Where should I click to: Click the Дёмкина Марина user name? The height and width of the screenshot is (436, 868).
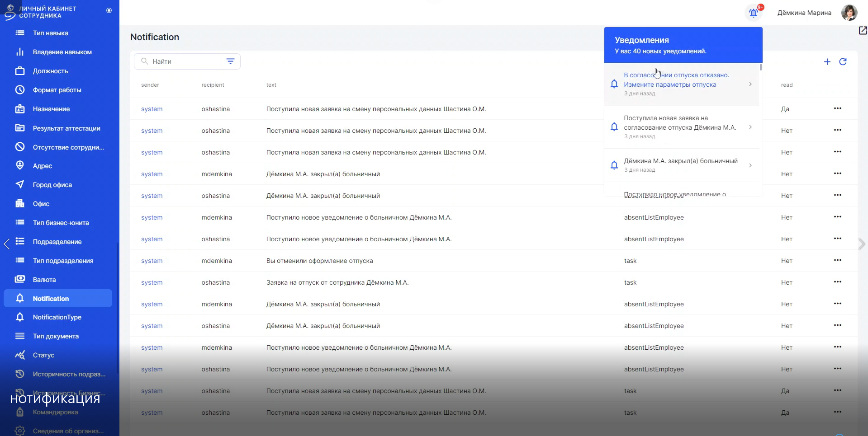[804, 13]
